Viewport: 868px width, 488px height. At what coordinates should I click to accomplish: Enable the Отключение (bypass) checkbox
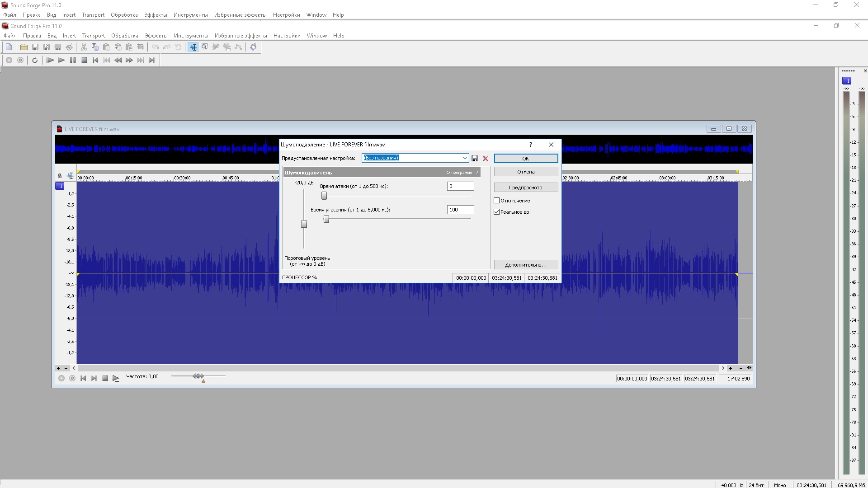point(497,201)
